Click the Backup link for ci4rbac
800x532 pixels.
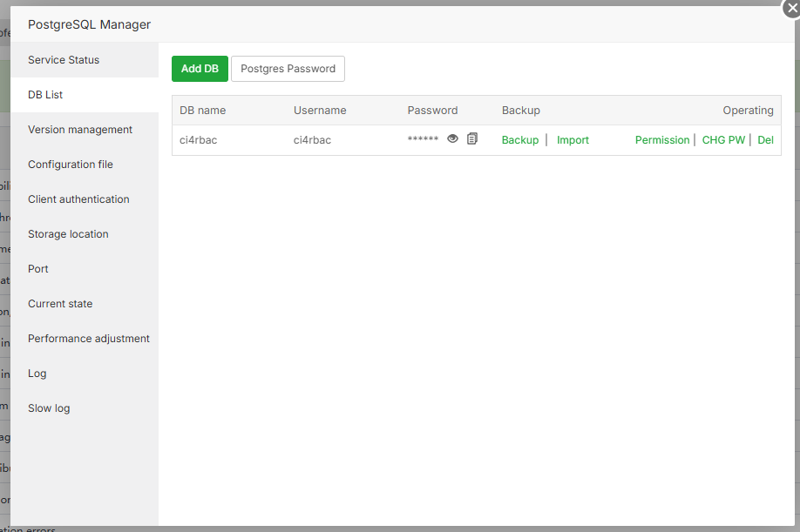pos(520,139)
